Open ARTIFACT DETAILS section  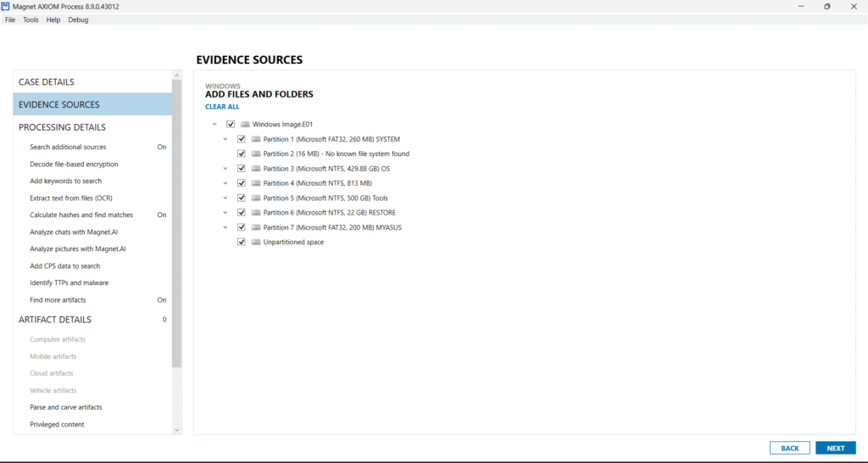pyautogui.click(x=92, y=320)
